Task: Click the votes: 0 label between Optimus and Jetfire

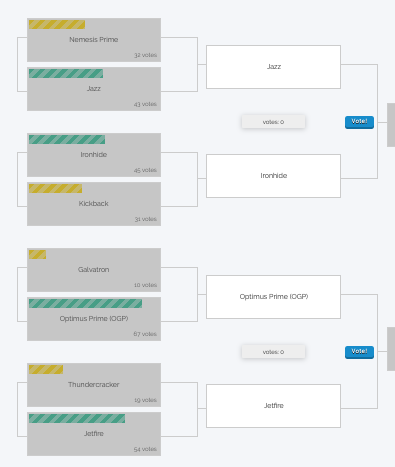Action: [273, 352]
